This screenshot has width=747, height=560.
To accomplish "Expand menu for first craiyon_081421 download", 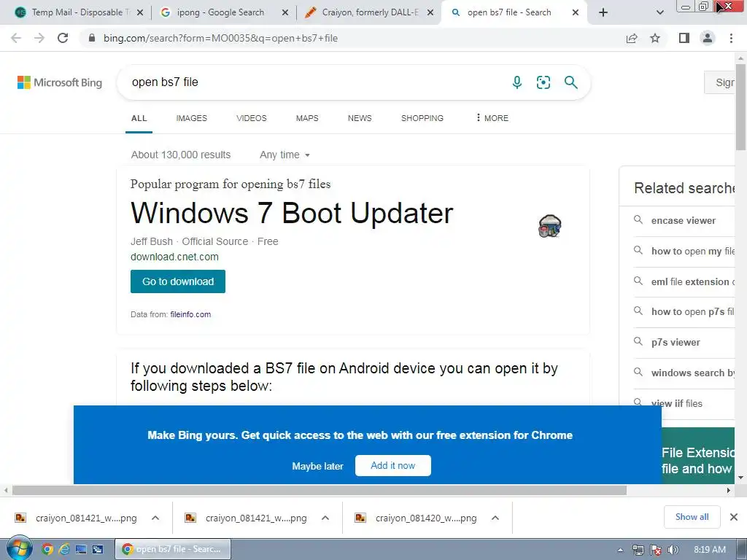I will [x=155, y=518].
